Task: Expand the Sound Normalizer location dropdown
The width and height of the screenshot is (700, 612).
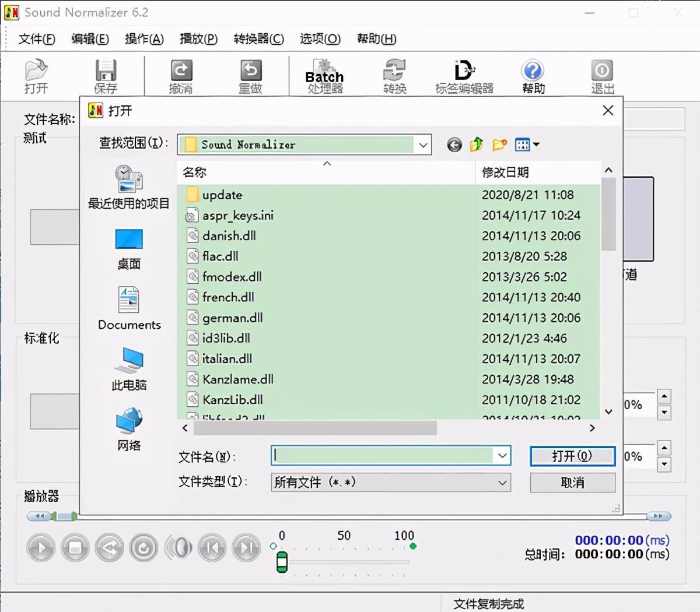Action: pyautogui.click(x=423, y=145)
